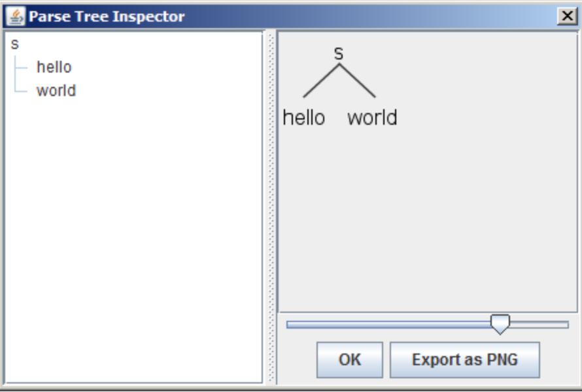Click the branch connector line beside "hello"
This screenshot has height=392, width=582.
click(21, 68)
